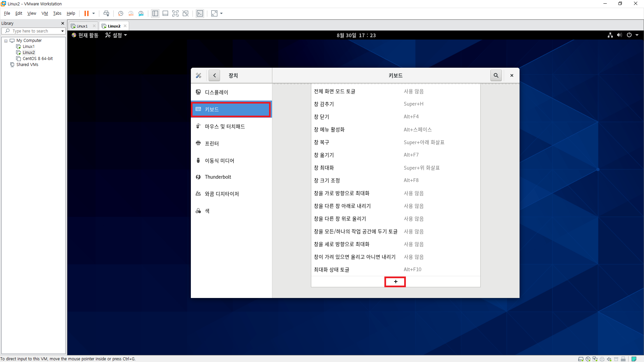Open the GNOME power menu icon

(629, 35)
